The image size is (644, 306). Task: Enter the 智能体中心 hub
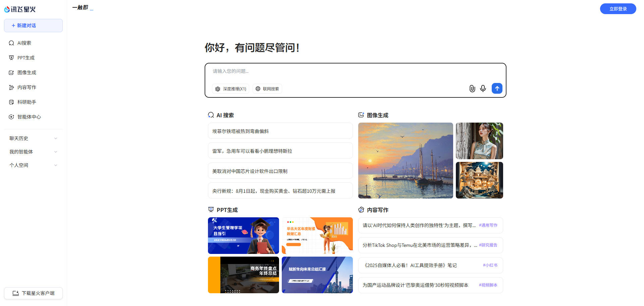point(29,117)
